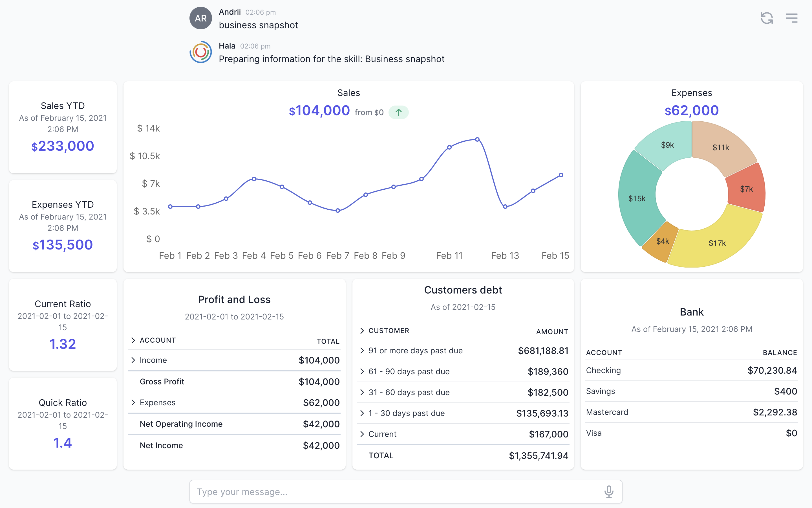Click the $189,360 amount
This screenshot has height=508, width=812.
pos(548,372)
